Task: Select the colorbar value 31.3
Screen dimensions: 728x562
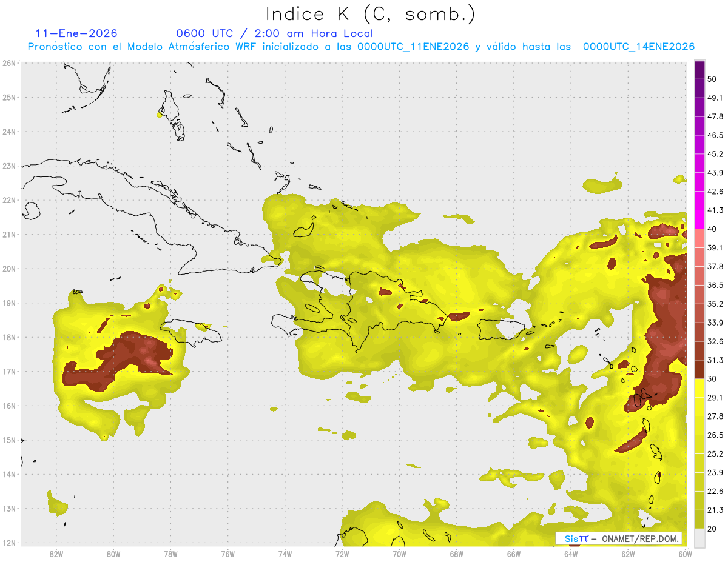Action: click(715, 360)
